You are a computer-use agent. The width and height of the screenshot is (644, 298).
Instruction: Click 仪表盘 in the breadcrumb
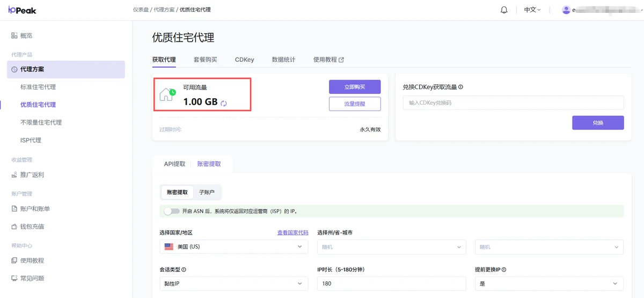pyautogui.click(x=141, y=10)
